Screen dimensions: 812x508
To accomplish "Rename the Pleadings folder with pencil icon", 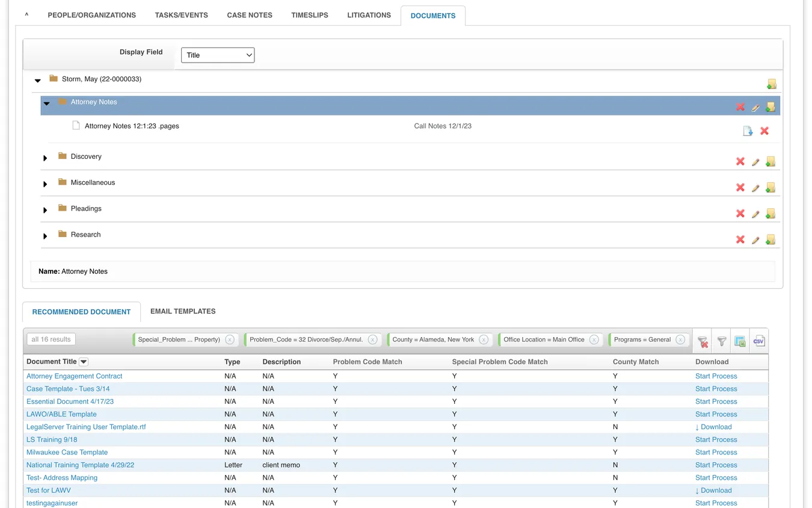I will [x=755, y=214].
